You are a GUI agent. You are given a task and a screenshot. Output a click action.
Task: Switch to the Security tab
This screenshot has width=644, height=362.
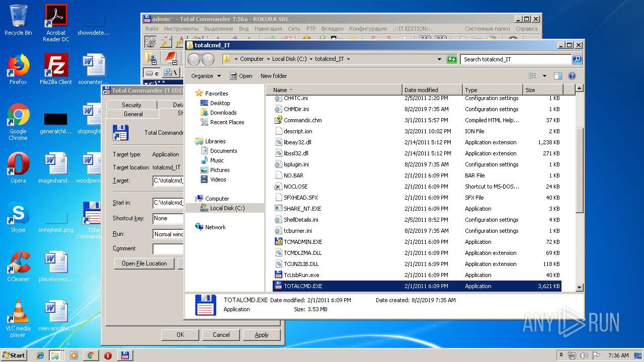click(x=131, y=105)
